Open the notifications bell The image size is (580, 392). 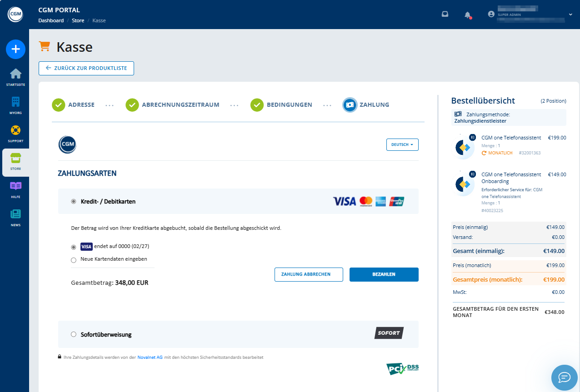[x=468, y=14]
